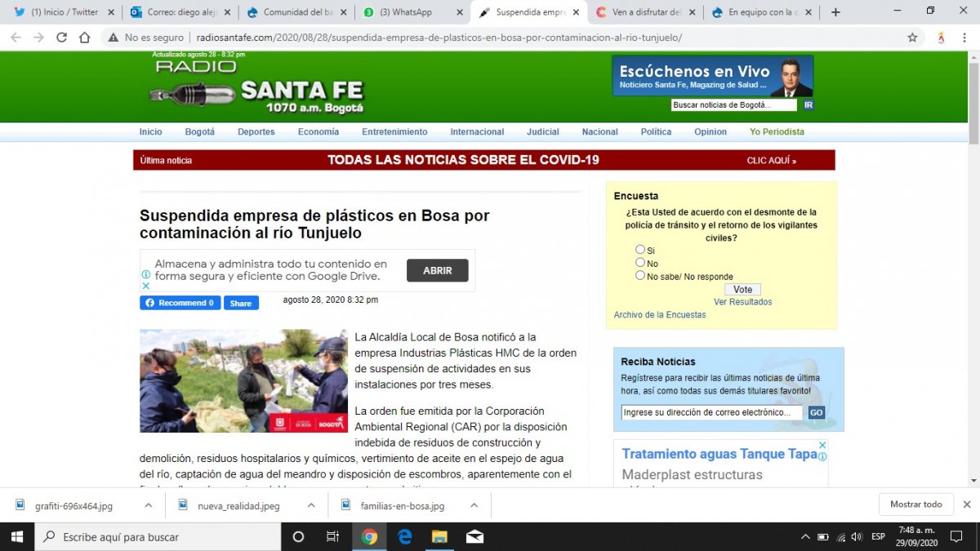Open the Yo Periodista section
This screenshot has height=551, width=980.
[x=777, y=131]
